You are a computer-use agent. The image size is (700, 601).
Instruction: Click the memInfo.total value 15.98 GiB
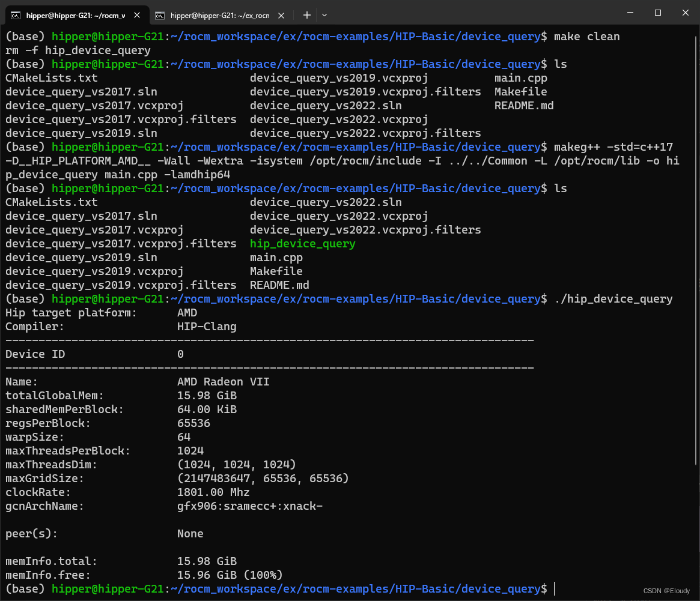(207, 561)
